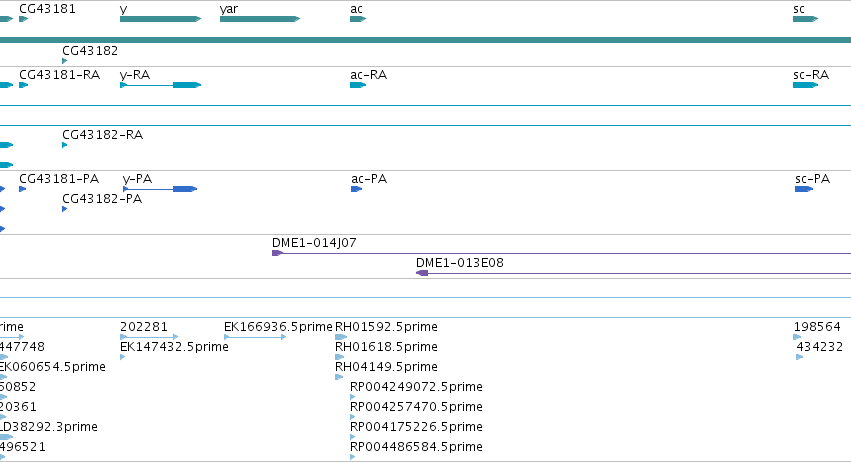Select the CG43181-RA transcript
Screen dimensions: 851x462
point(23,85)
